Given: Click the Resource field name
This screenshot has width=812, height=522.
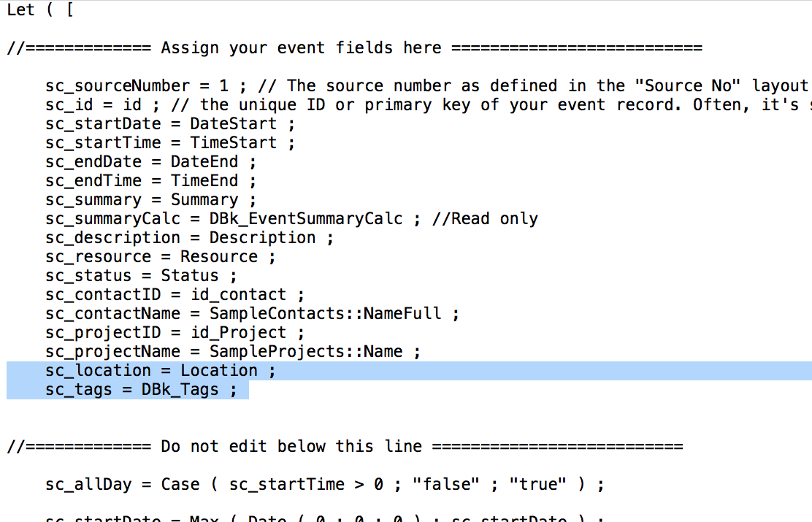Looking at the screenshot, I should click(x=218, y=257).
